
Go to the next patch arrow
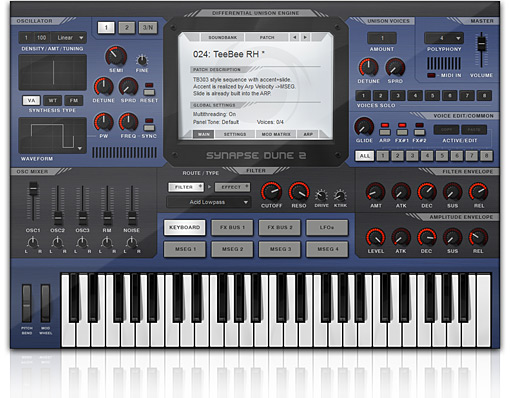(x=305, y=37)
